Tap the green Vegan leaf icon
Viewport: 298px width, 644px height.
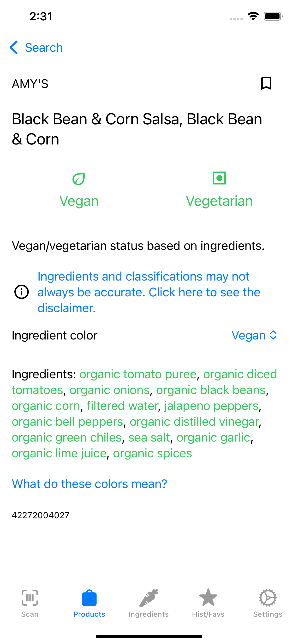79,179
